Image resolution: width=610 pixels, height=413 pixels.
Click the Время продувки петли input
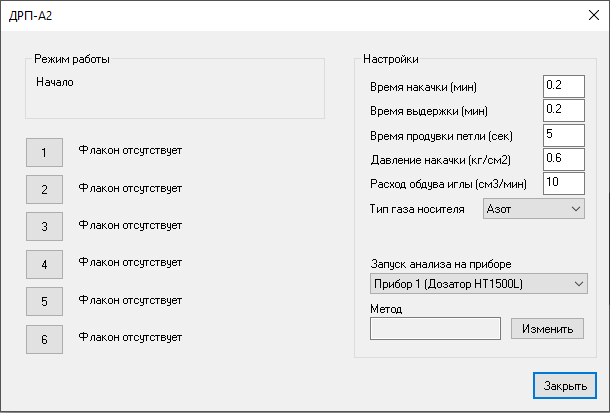click(563, 134)
